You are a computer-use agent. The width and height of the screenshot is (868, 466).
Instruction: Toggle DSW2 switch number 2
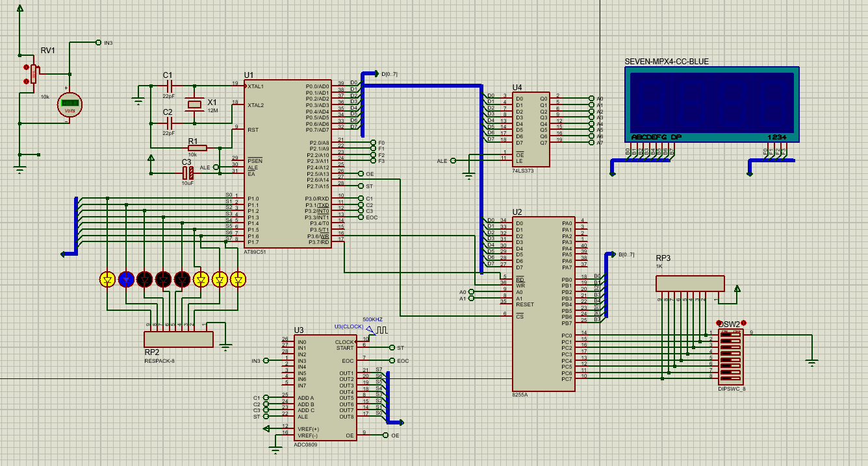point(732,341)
